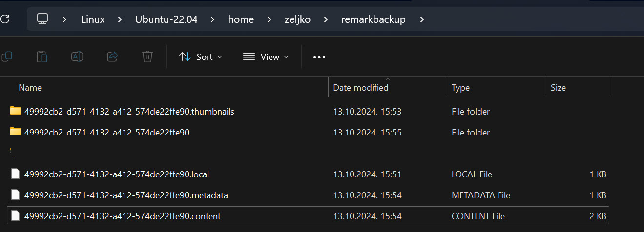The image size is (644, 232).
Task: Click the Rename toolbar icon
Action: [77, 57]
